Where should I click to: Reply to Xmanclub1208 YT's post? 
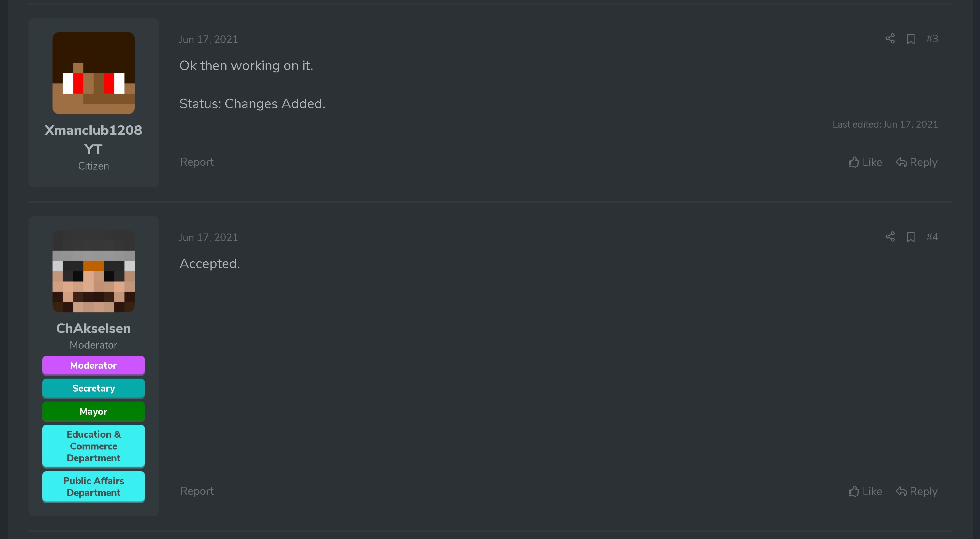coord(916,162)
